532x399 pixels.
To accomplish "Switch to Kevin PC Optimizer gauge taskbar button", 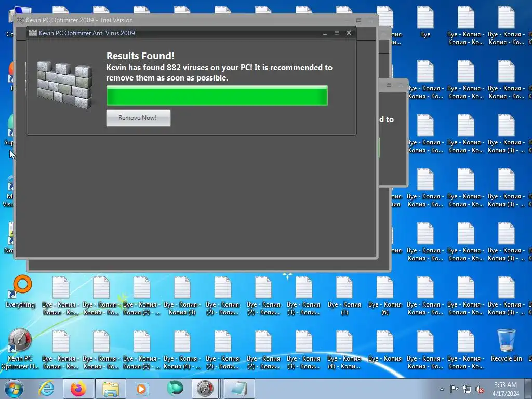I will click(x=205, y=389).
